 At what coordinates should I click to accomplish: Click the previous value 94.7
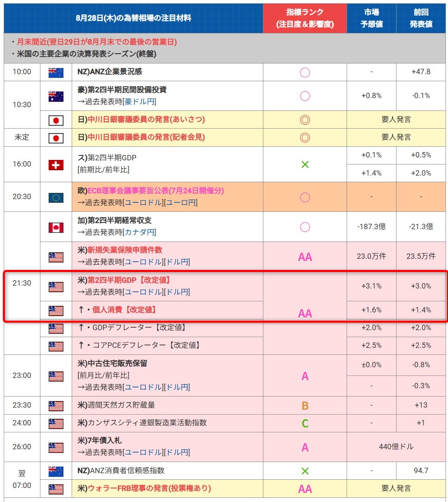421,471
